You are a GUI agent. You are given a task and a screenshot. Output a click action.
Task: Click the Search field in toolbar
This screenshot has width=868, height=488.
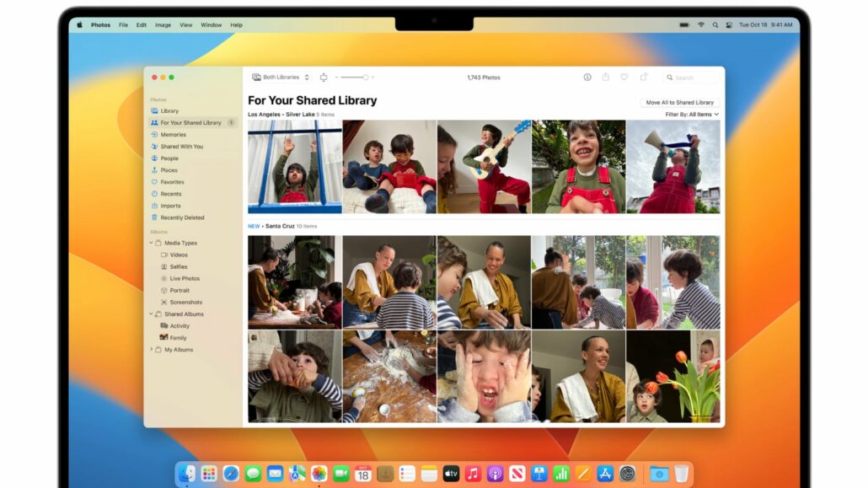691,78
